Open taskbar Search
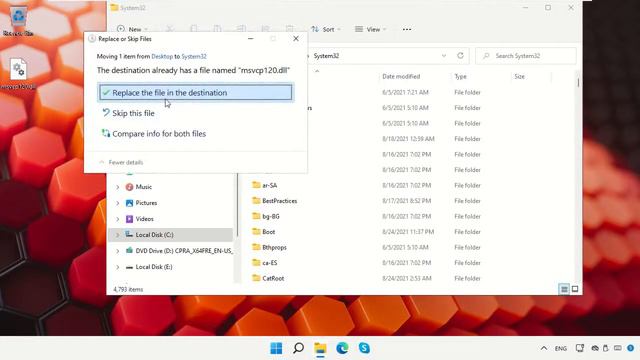 click(298, 348)
